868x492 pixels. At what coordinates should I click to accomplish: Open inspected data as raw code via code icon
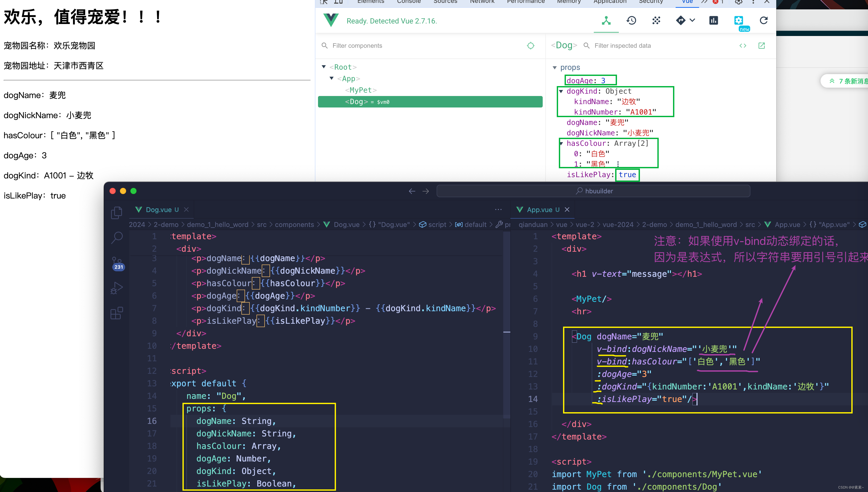(x=742, y=45)
